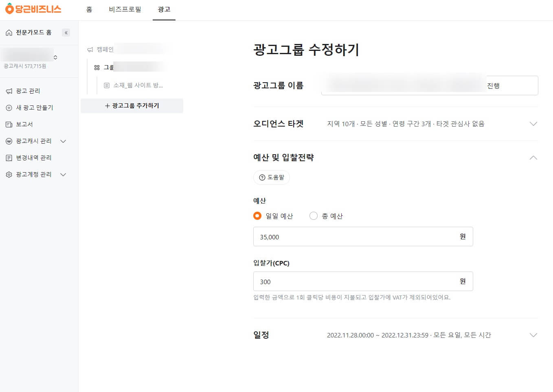
Task: Select the 소재_웹 사이트 방... tree row
Action: click(138, 85)
